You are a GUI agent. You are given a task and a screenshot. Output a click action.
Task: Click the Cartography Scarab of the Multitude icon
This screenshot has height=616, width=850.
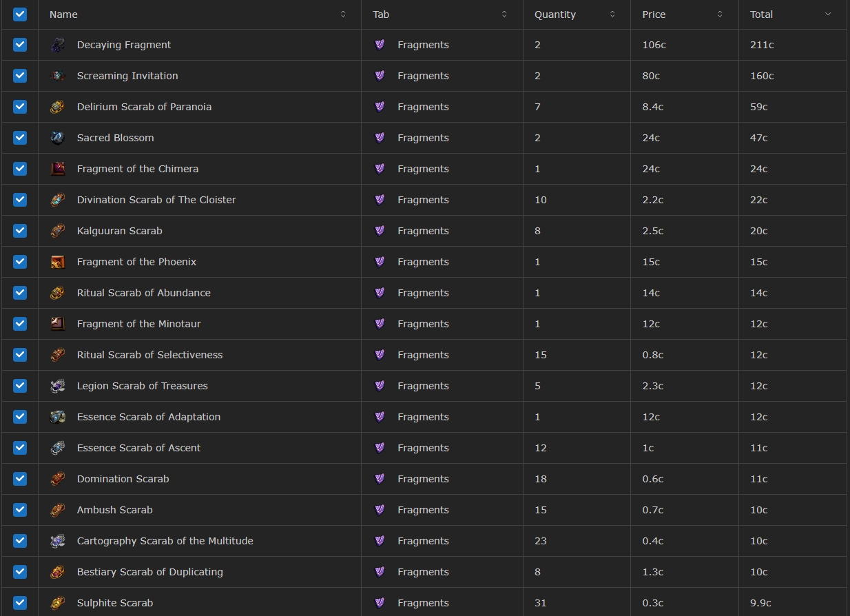[x=58, y=541]
